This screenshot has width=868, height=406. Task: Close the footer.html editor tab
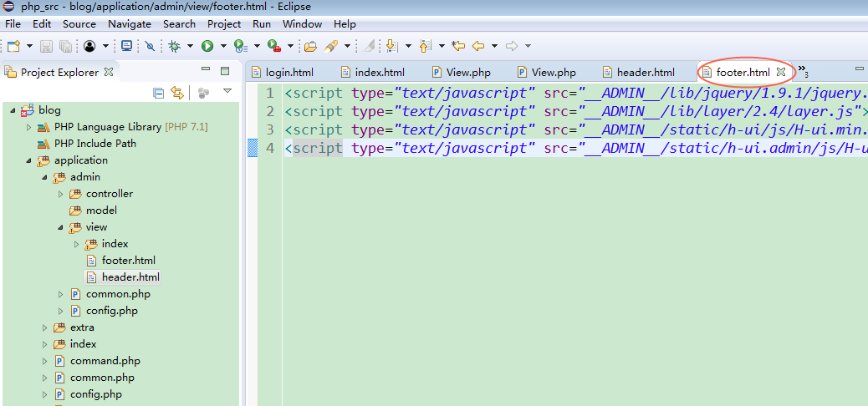(x=780, y=72)
